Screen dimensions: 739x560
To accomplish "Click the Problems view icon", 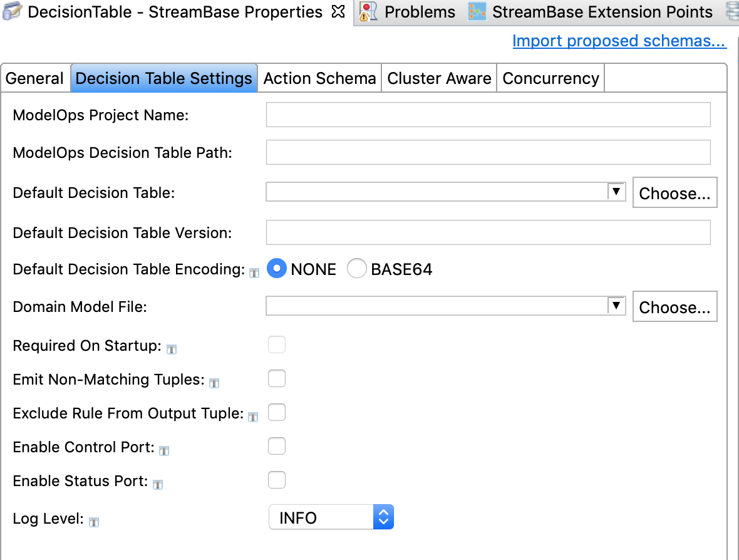I will coord(369,11).
